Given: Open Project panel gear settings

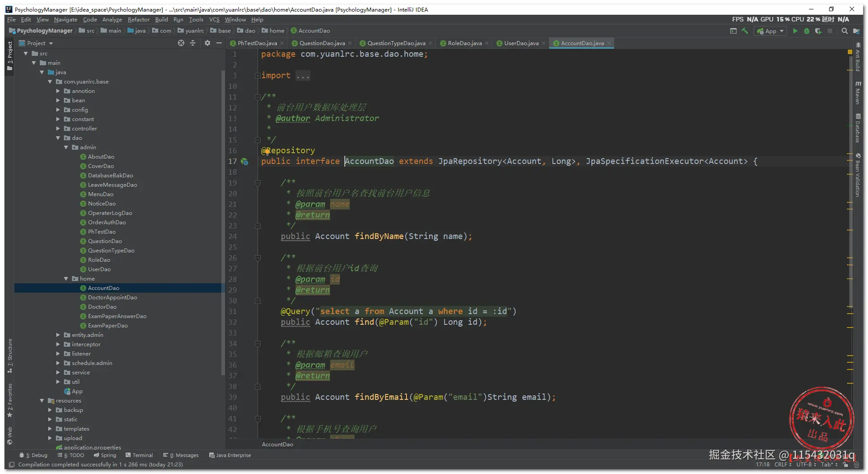Looking at the screenshot, I should pos(207,43).
